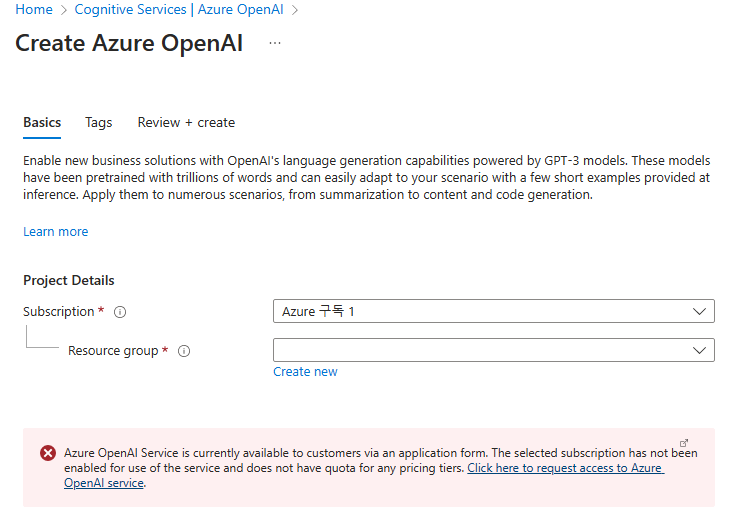Show the Resource group info tooltip icon
The image size is (742, 518).
click(x=184, y=351)
